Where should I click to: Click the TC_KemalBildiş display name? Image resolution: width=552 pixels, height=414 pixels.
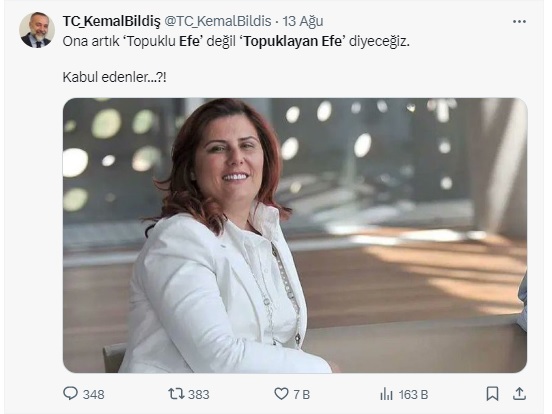(112, 21)
